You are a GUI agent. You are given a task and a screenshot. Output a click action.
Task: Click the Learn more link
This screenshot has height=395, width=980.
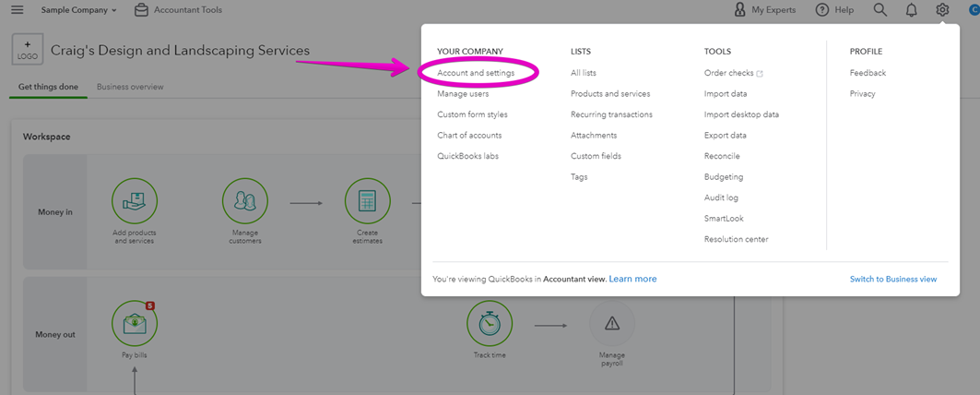[x=632, y=280]
